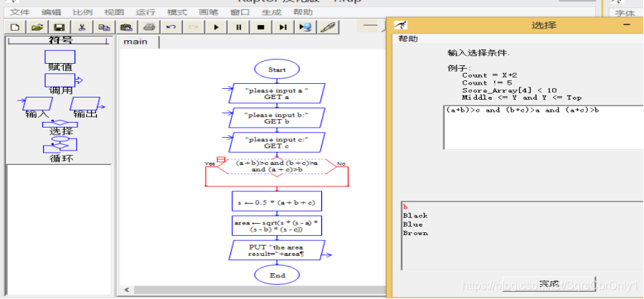Click the No branch label
Image resolution: width=644 pixels, height=299 pixels.
pyautogui.click(x=341, y=164)
